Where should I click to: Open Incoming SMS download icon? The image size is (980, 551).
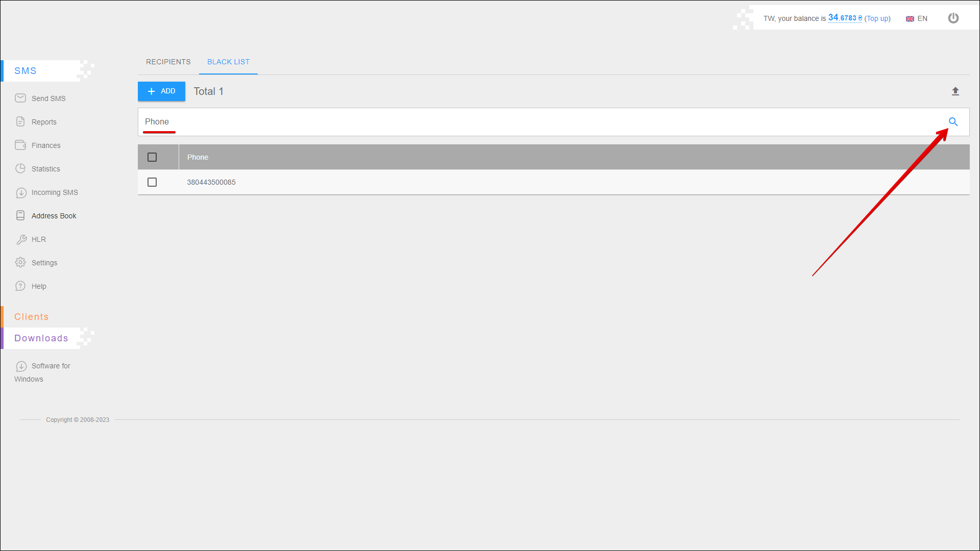(x=21, y=192)
